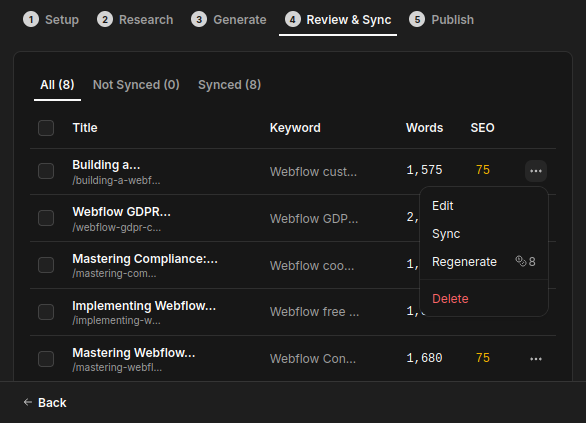
Task: Click the step 5 Publish circle icon
Action: (417, 19)
